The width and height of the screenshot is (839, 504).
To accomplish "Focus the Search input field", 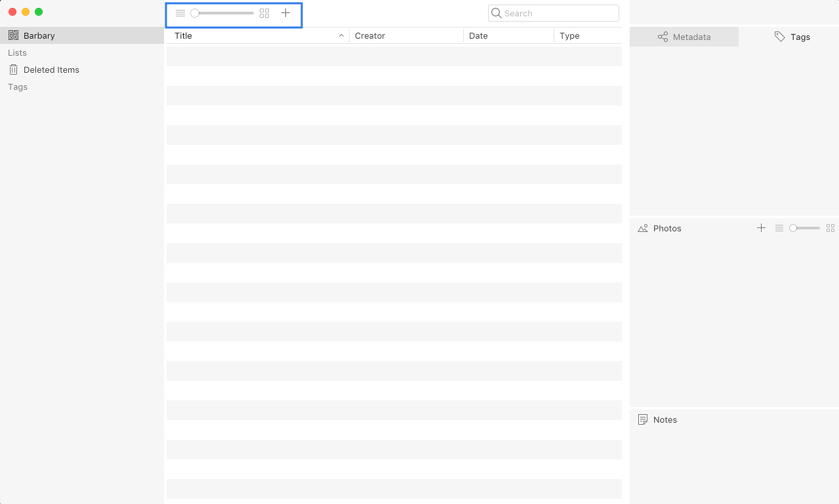I will click(559, 13).
